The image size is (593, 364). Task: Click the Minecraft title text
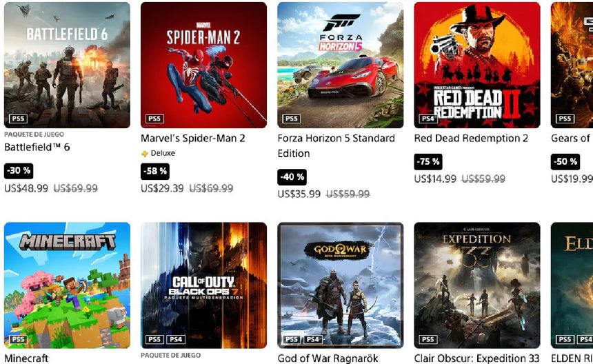26,358
